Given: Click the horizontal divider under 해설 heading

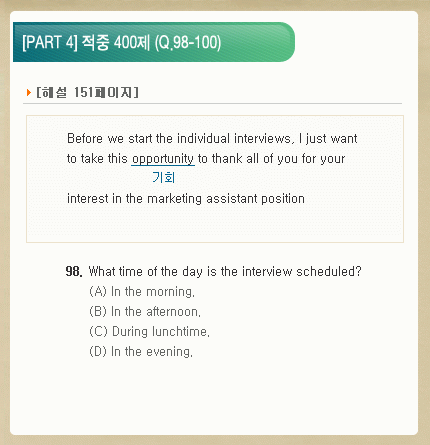Looking at the screenshot, I should click(212, 104).
